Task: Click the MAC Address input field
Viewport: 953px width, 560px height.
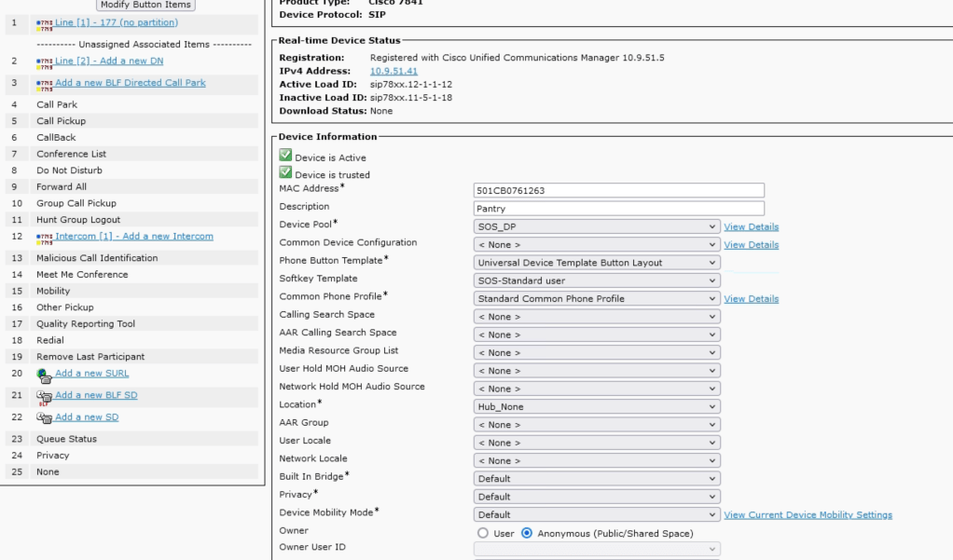Action: pos(618,190)
